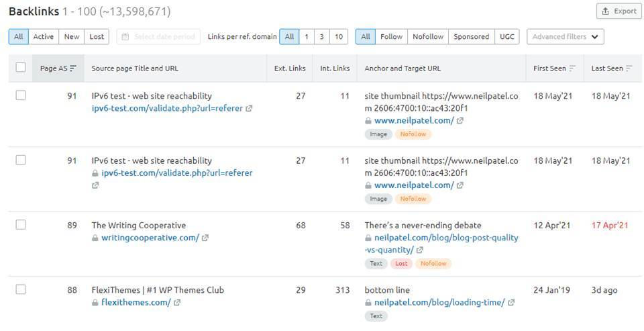Click external-link icon next to writingcooperative.com
644x331 pixels.
click(x=205, y=238)
